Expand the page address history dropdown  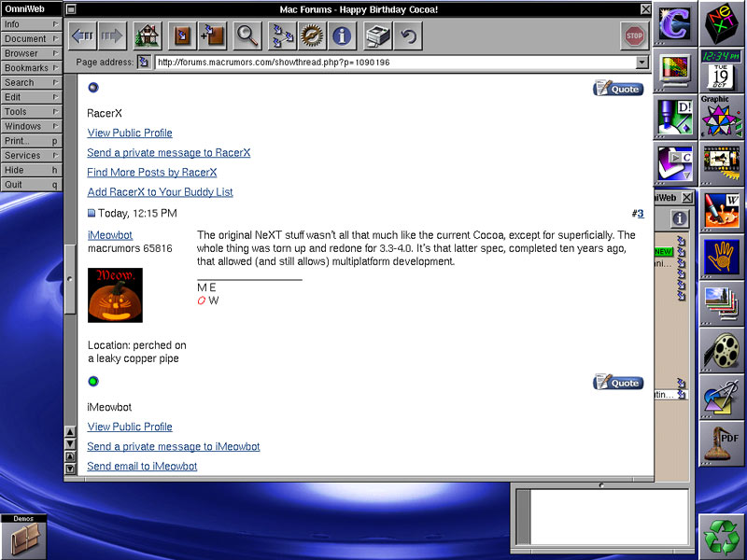point(642,62)
